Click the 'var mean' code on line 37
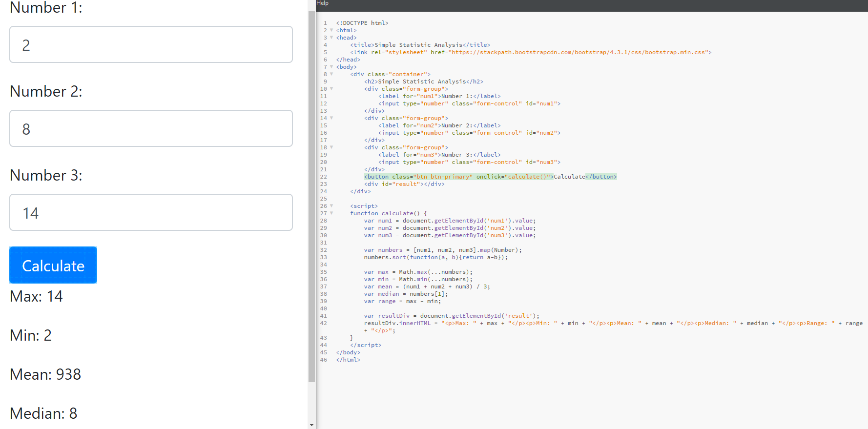Image resolution: width=868 pixels, height=429 pixels. [x=427, y=286]
